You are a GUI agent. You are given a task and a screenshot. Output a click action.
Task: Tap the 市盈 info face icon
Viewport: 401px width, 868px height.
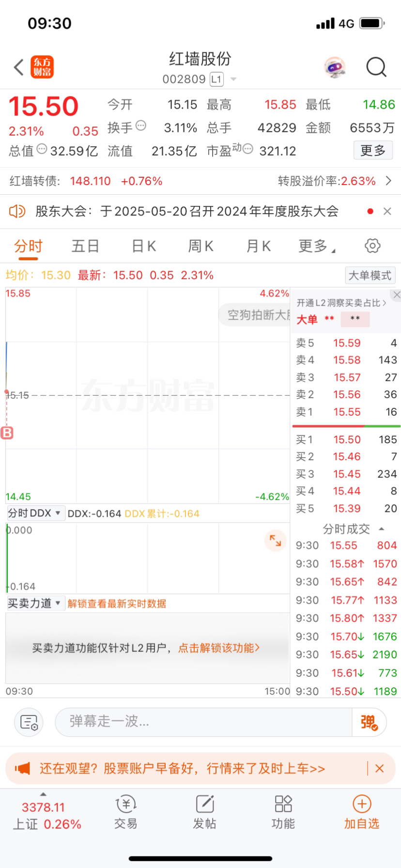pos(248,149)
